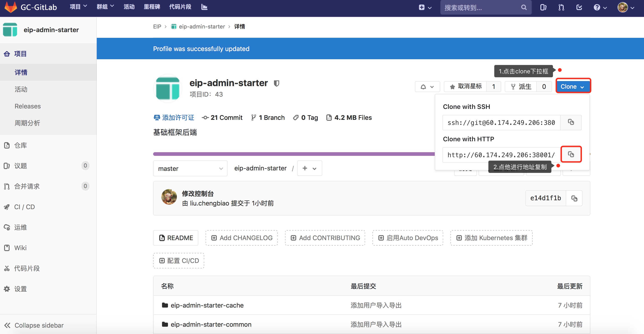644x334 pixels.
Task: Click the GitLab fox logo
Action: [x=11, y=7]
